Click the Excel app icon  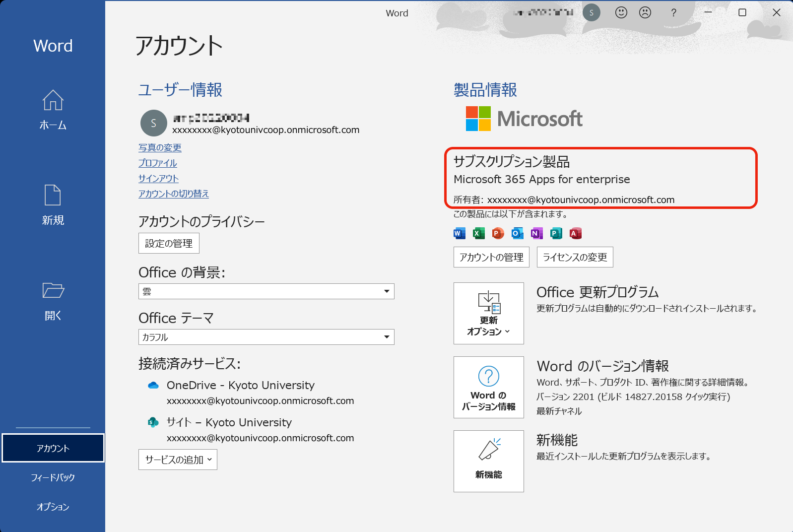click(478, 233)
